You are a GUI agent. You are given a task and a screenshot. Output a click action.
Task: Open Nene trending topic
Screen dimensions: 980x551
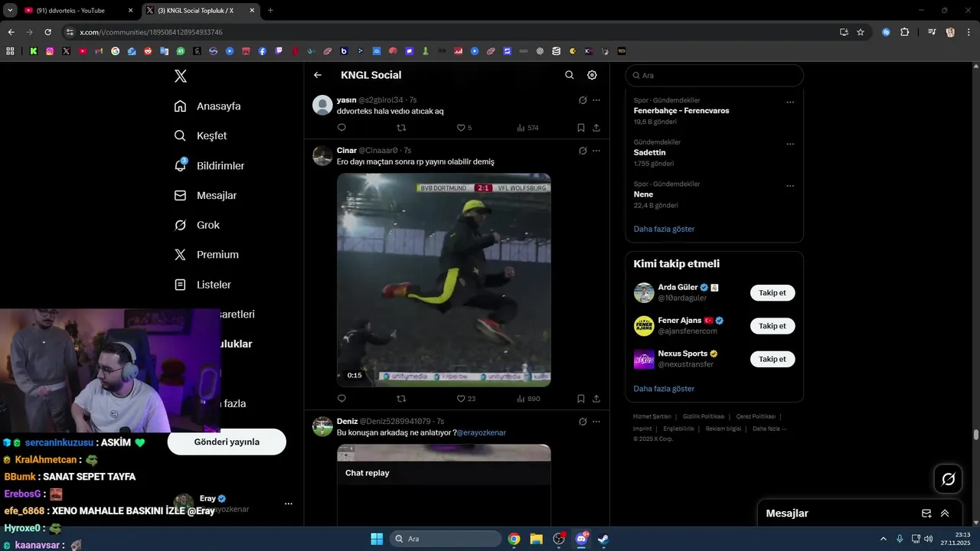(x=643, y=194)
